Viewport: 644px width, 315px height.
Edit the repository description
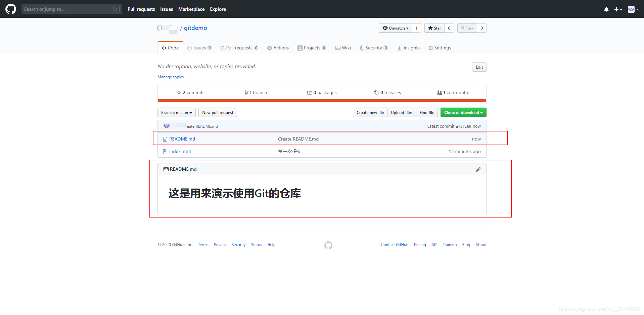479,67
